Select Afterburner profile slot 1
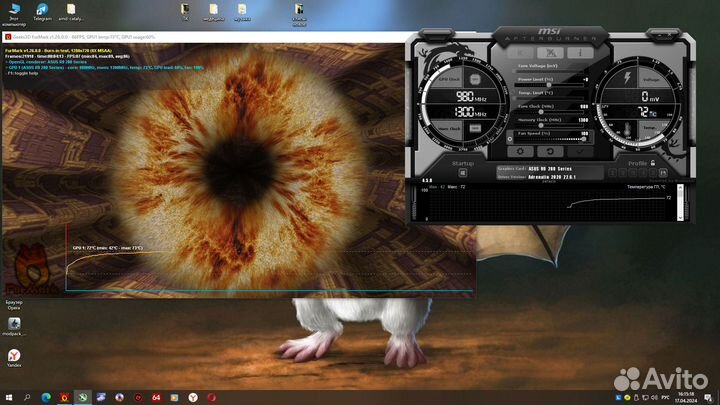This screenshot has height=405, width=720. click(612, 173)
